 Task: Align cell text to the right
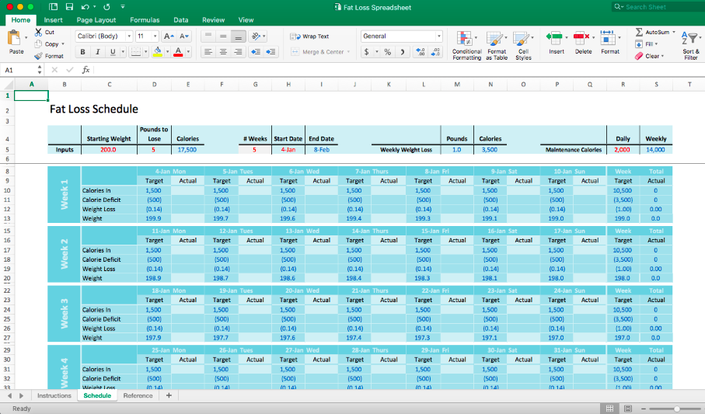[238, 52]
